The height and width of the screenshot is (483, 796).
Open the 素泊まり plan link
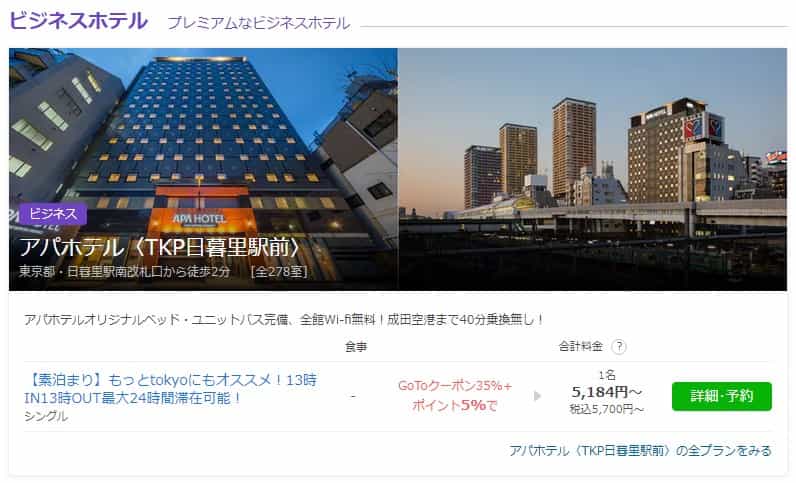[171, 389]
